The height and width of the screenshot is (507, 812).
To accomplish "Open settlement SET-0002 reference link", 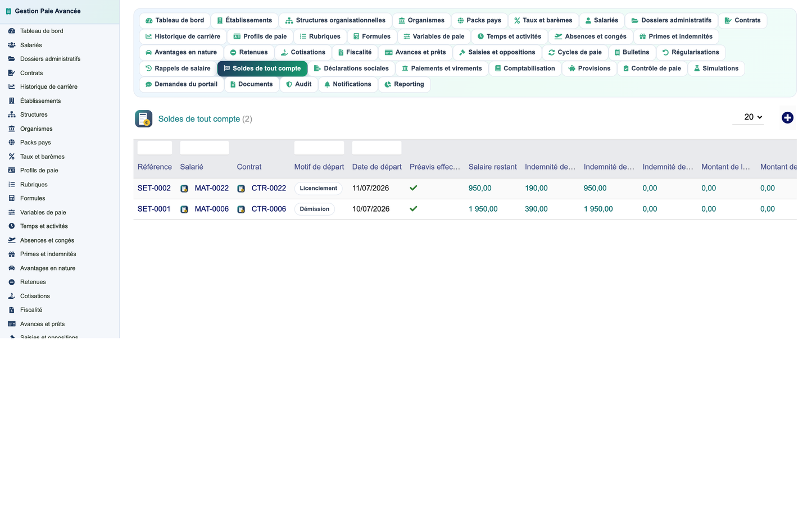I will [x=154, y=188].
